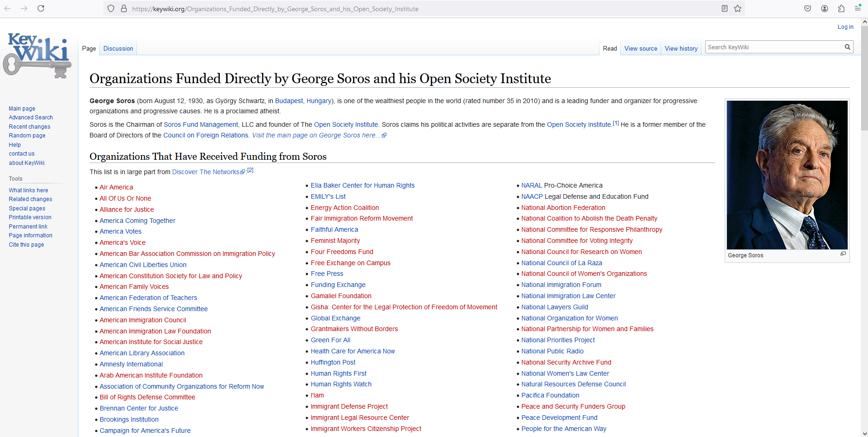Click the browser back arrow
The image size is (868, 437).
tap(8, 8)
